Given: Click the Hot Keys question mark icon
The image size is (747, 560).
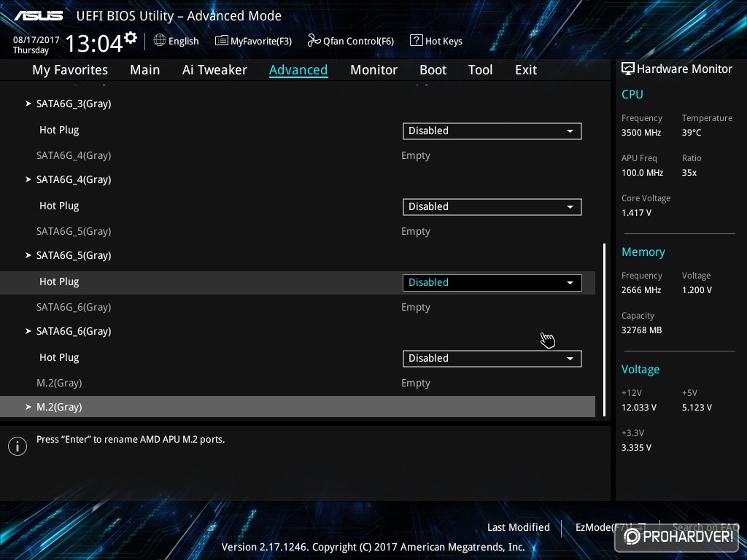Looking at the screenshot, I should 416,41.
